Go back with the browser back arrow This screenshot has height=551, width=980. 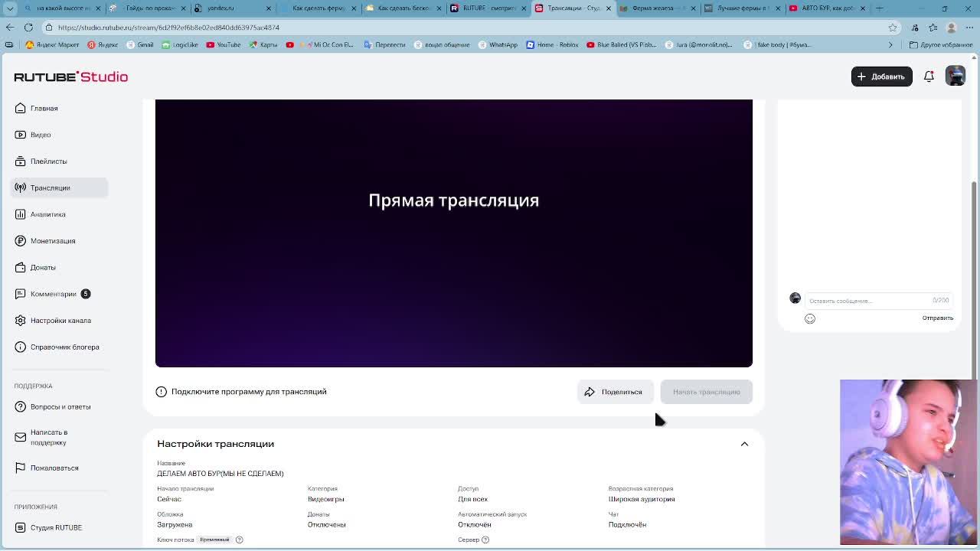(x=9, y=28)
